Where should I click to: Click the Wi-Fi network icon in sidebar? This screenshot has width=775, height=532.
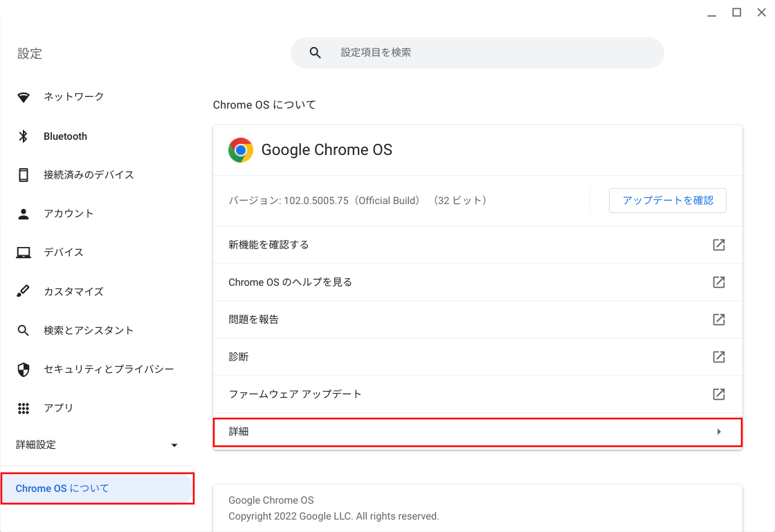click(x=24, y=97)
